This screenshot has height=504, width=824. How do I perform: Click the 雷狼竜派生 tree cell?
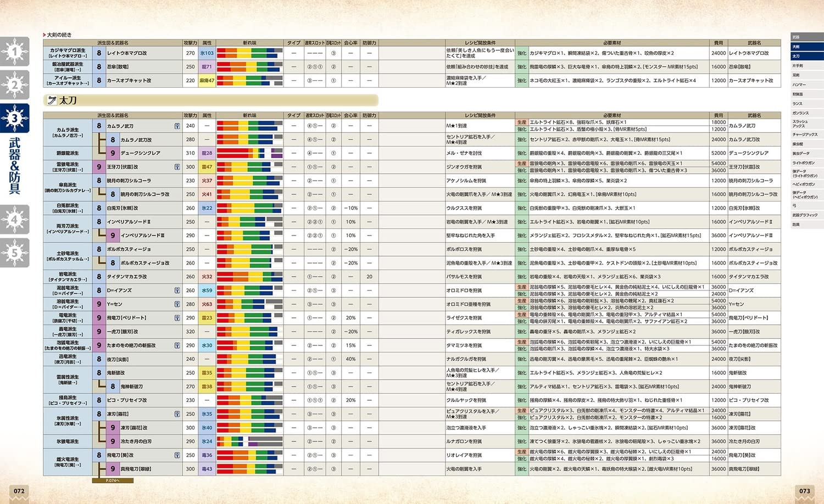point(68,167)
